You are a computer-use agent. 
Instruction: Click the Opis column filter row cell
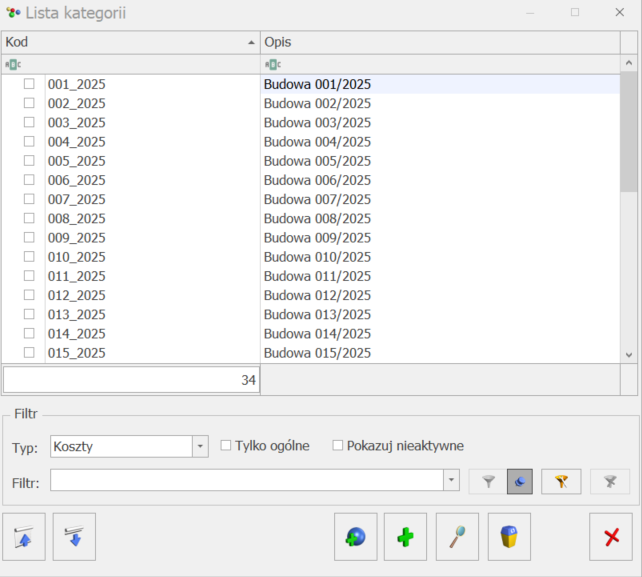click(440, 64)
